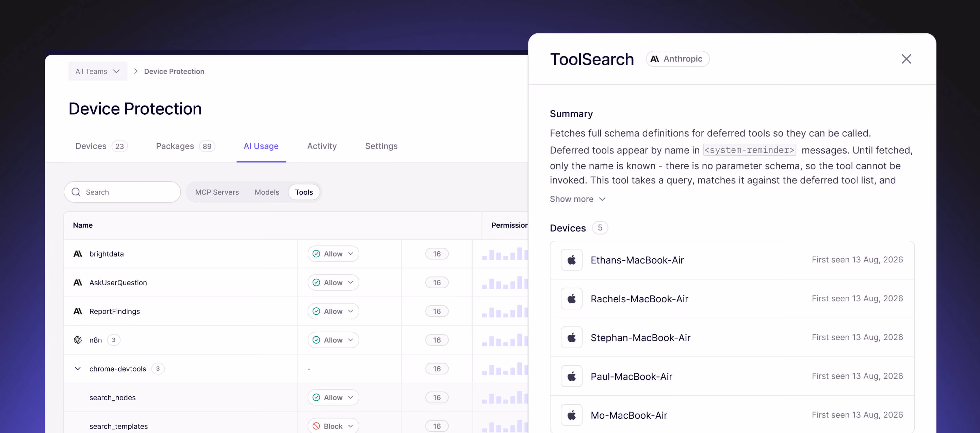Open the Paul-MacBook-Air device row

pyautogui.click(x=732, y=376)
